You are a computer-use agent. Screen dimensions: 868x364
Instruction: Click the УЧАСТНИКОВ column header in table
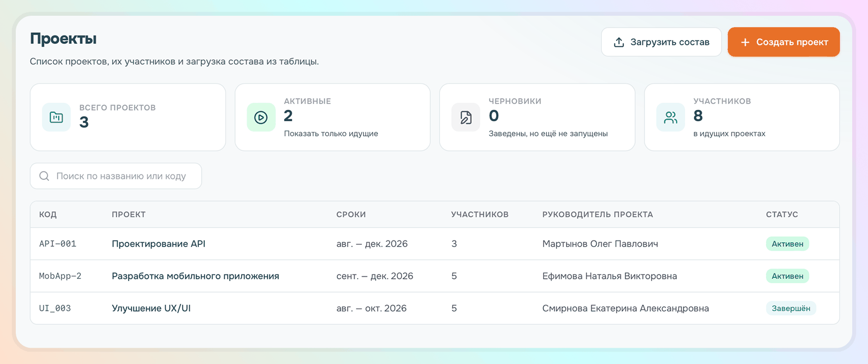[x=480, y=214]
